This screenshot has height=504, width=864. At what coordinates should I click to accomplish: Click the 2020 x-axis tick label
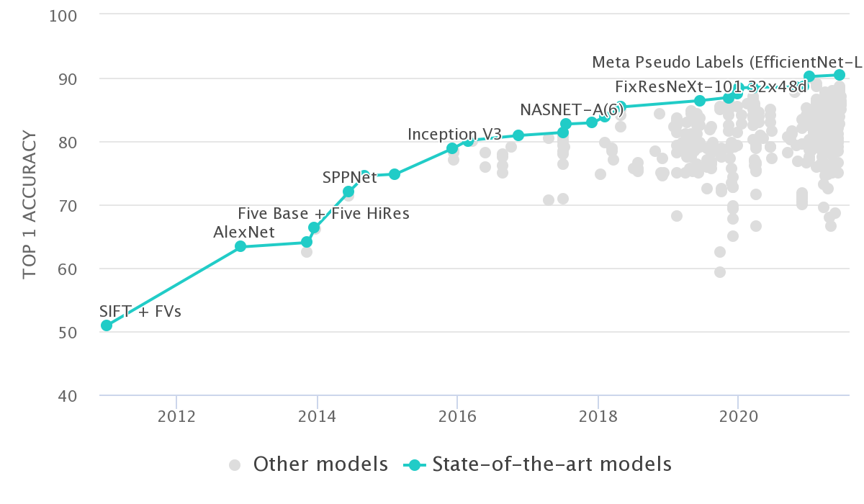(x=737, y=418)
